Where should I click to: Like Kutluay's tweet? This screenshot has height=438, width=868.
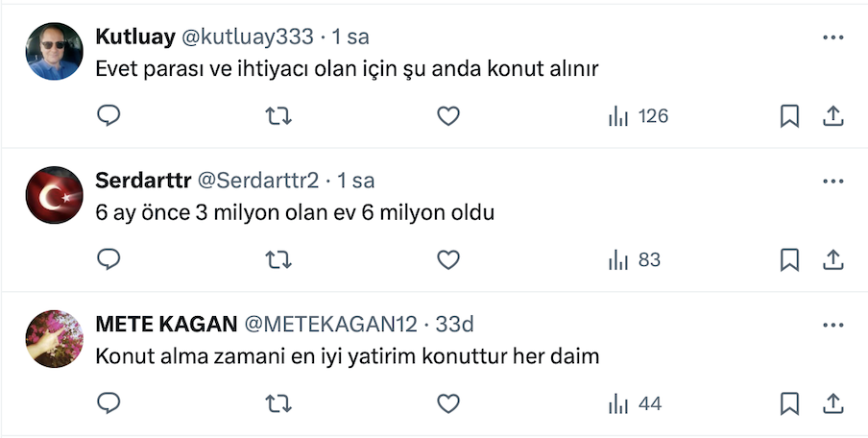click(447, 116)
